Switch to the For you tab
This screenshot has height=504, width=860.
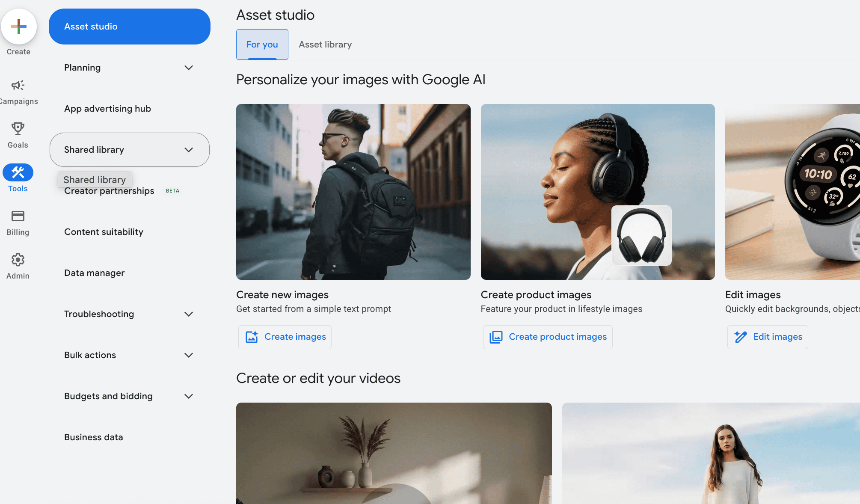pos(262,44)
